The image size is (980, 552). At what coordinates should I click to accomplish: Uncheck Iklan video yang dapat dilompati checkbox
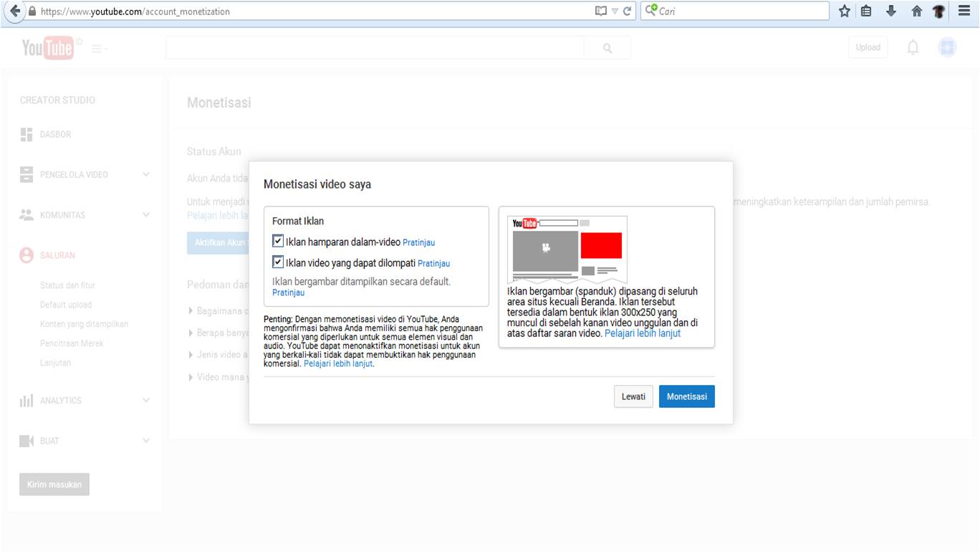(x=278, y=262)
